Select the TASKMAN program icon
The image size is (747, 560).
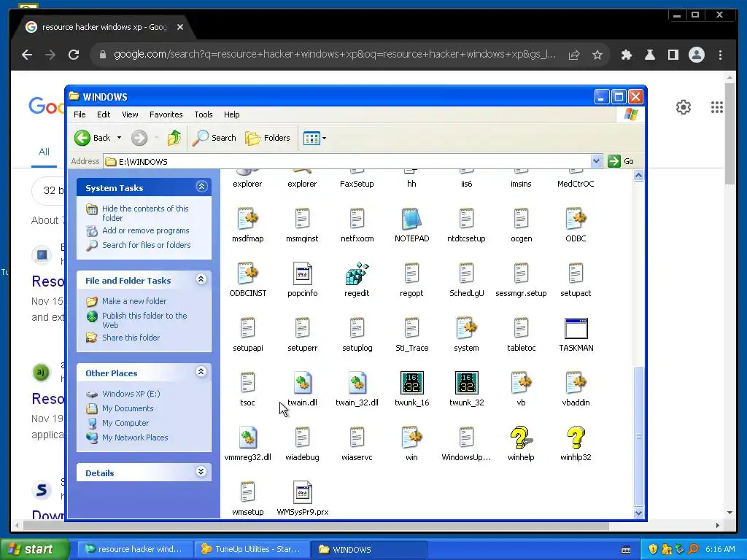tap(576, 329)
